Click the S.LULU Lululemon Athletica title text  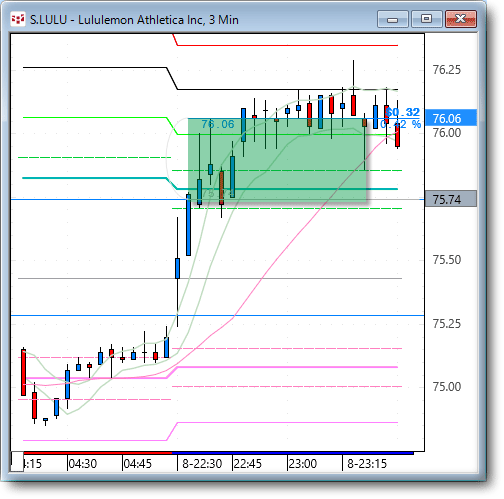tap(134, 20)
